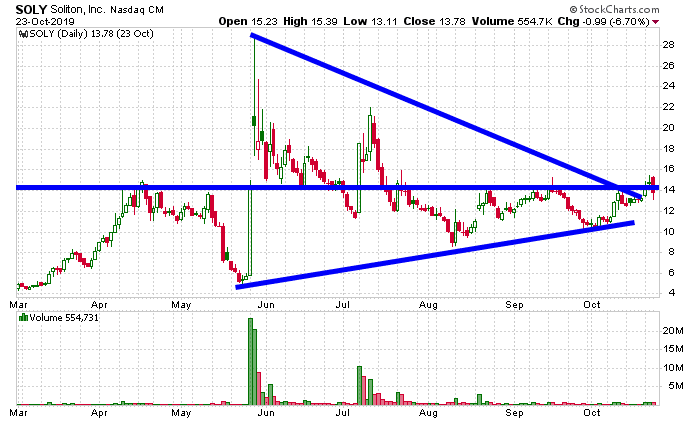The image size is (700, 421).
Task: Select the Open 15.23 value
Action: tap(248, 21)
